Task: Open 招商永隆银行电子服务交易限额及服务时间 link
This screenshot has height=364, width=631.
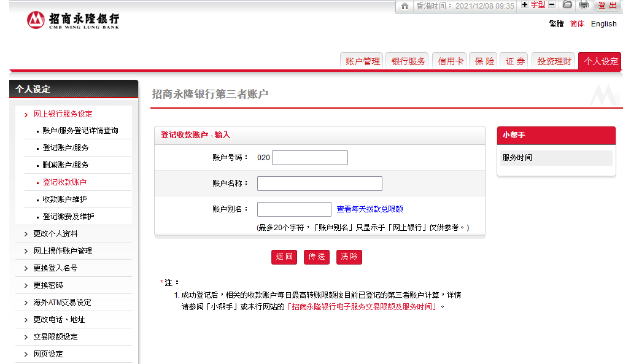Action: tap(362, 307)
